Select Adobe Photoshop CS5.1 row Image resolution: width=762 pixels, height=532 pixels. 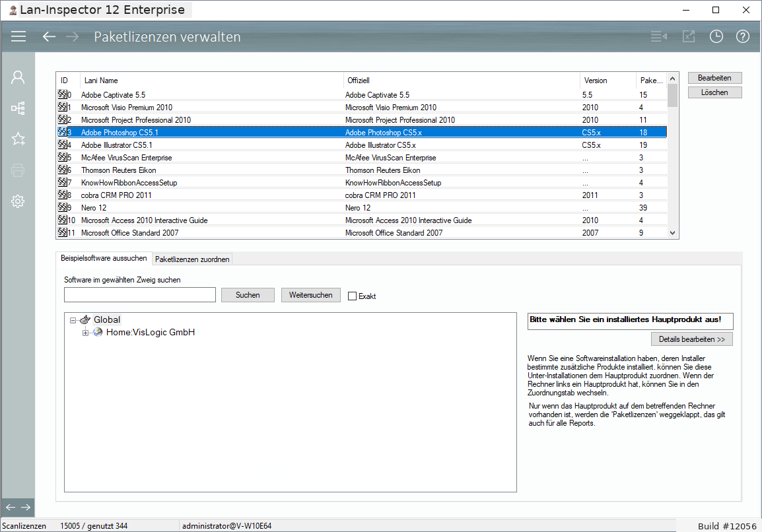(x=362, y=132)
